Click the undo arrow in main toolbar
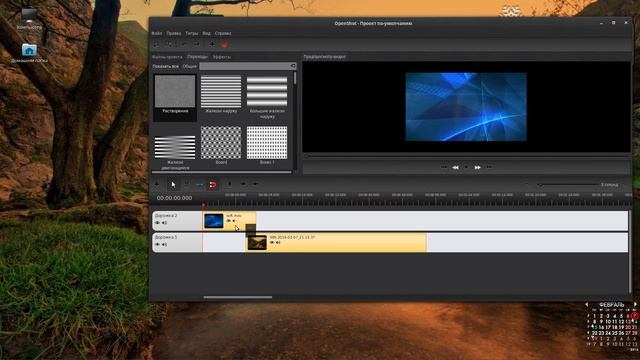The image size is (640, 360). [184, 44]
